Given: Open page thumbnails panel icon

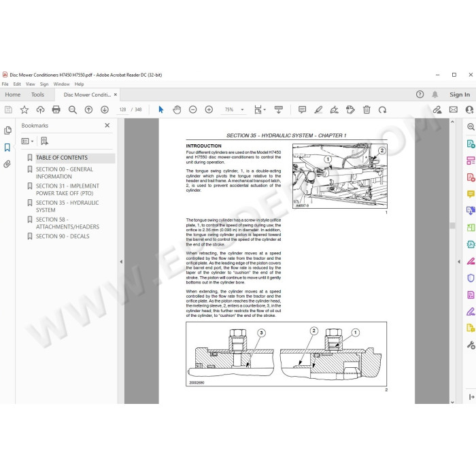Looking at the screenshot, I should coord(7,131).
